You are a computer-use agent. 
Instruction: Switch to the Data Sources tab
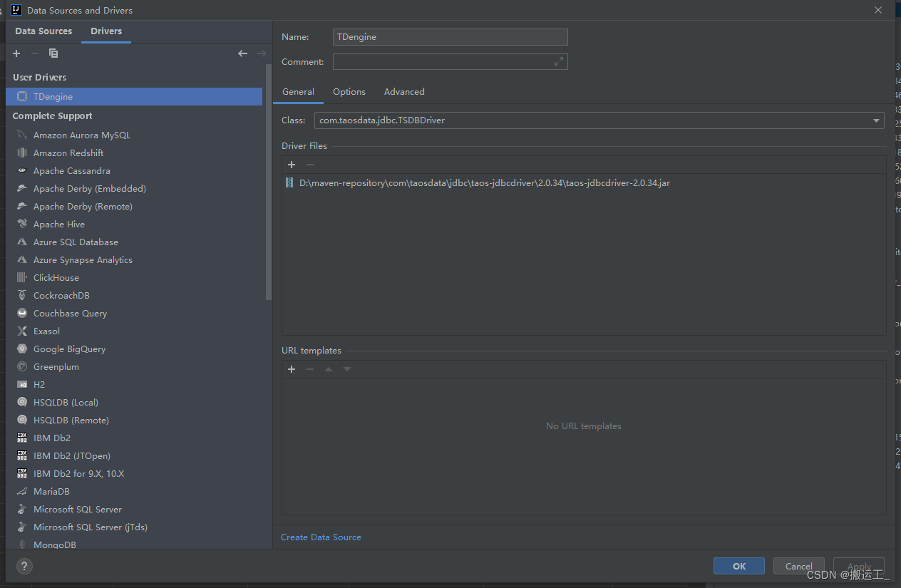[x=43, y=31]
